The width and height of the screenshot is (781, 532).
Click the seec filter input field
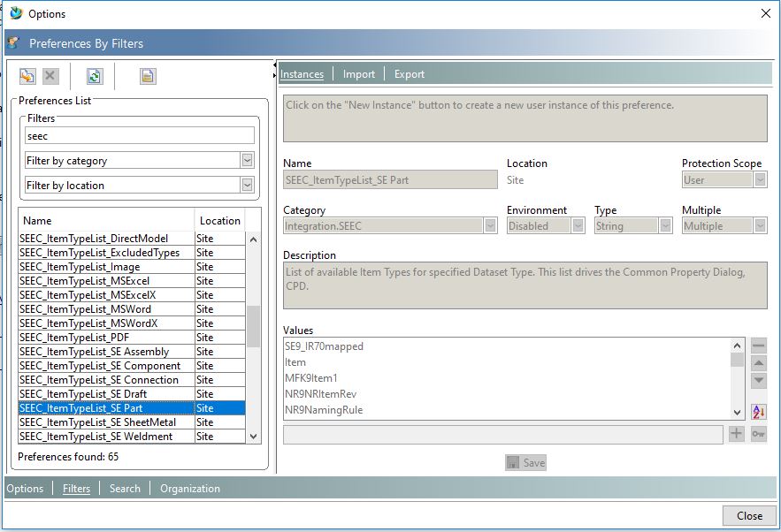click(139, 134)
